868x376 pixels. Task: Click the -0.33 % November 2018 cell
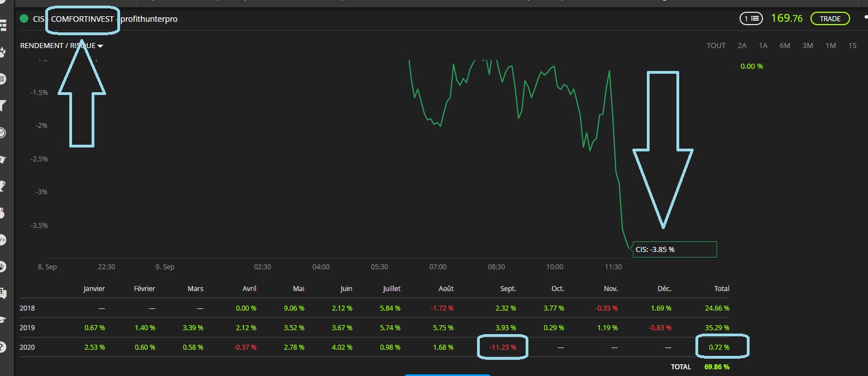click(x=605, y=308)
